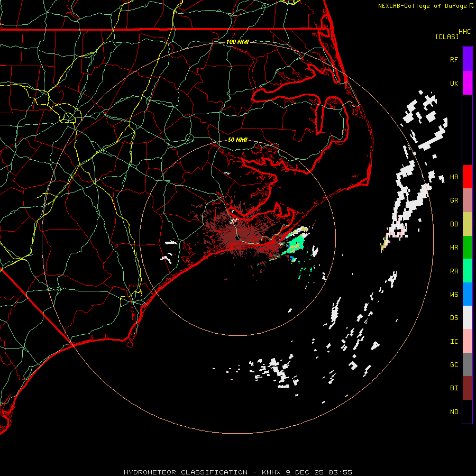Click the RF purple legend swatch
Viewport: 476px width, 476px height.
coord(467,59)
